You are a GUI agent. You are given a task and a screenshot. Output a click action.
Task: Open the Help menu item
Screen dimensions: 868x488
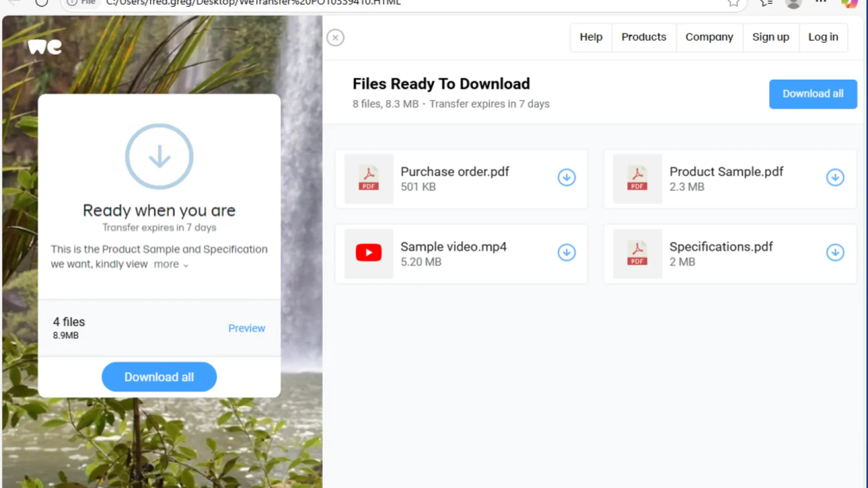[591, 37]
